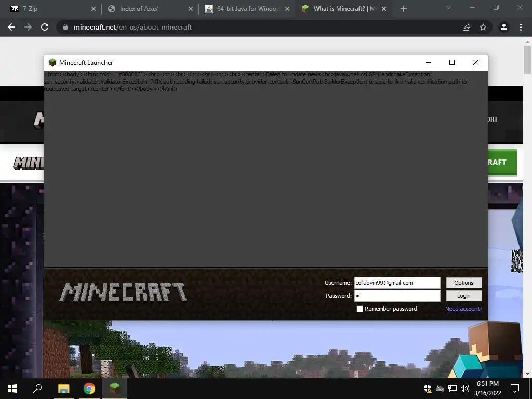This screenshot has width=532, height=399.
Task: Open the Chrome profile icon
Action: 504,27
